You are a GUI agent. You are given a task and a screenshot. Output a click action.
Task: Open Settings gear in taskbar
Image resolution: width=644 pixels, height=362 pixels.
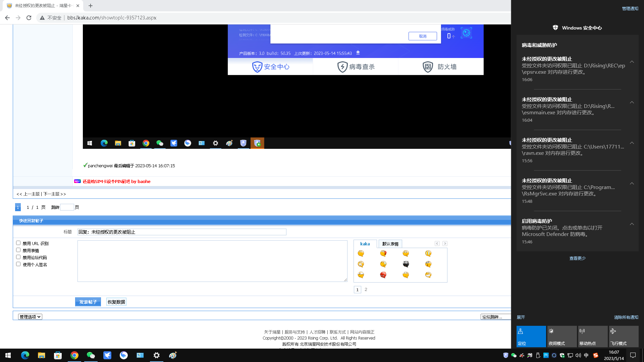pos(157,355)
